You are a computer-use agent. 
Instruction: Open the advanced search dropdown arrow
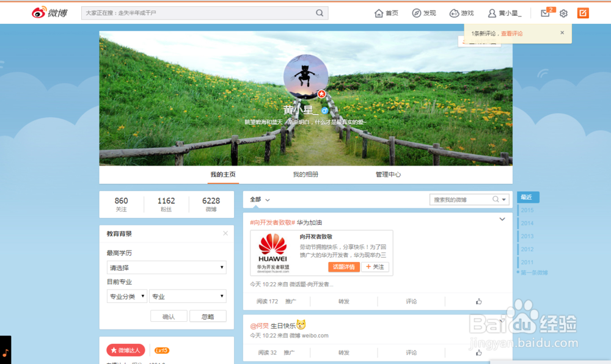point(504,200)
